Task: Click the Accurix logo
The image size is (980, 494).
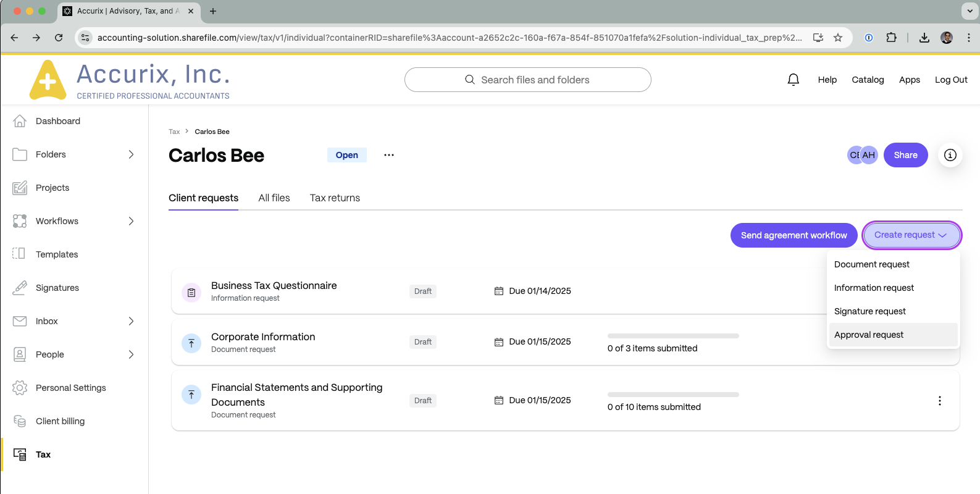Action: click(x=130, y=80)
